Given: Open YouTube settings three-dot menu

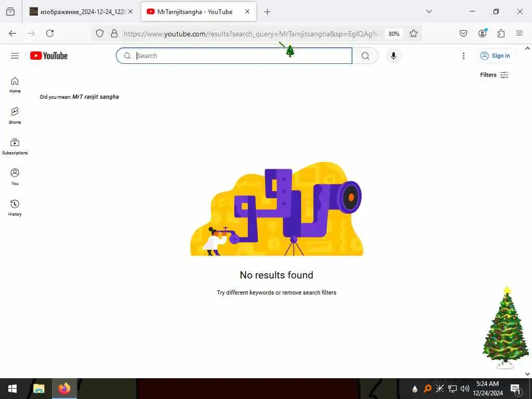Looking at the screenshot, I should point(463,56).
